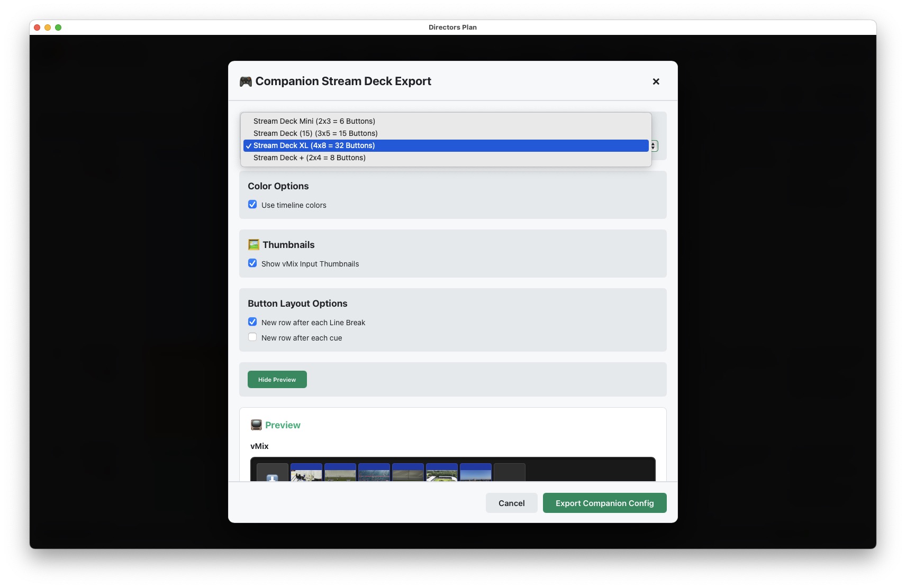Click the monitor icon next to Preview heading
This screenshot has width=906, height=588.
pos(256,425)
